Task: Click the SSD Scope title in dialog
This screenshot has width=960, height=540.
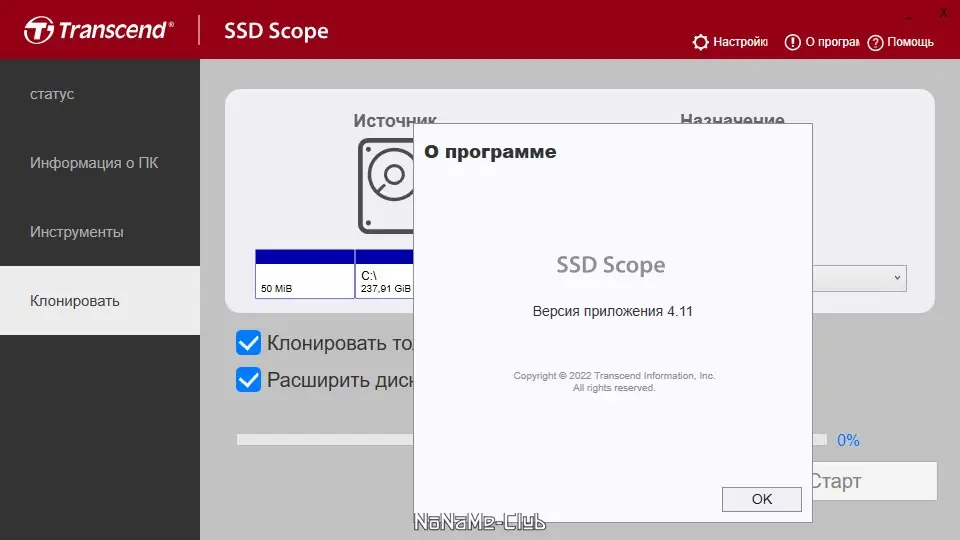Action: pyautogui.click(x=610, y=264)
